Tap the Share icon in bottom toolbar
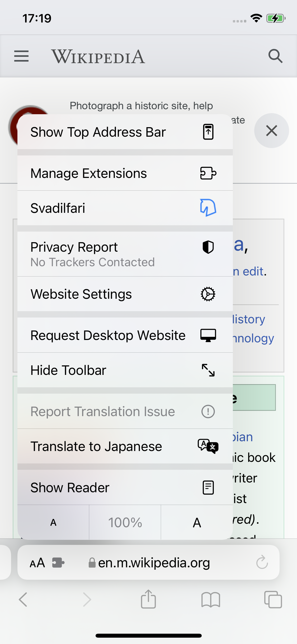 click(x=148, y=599)
